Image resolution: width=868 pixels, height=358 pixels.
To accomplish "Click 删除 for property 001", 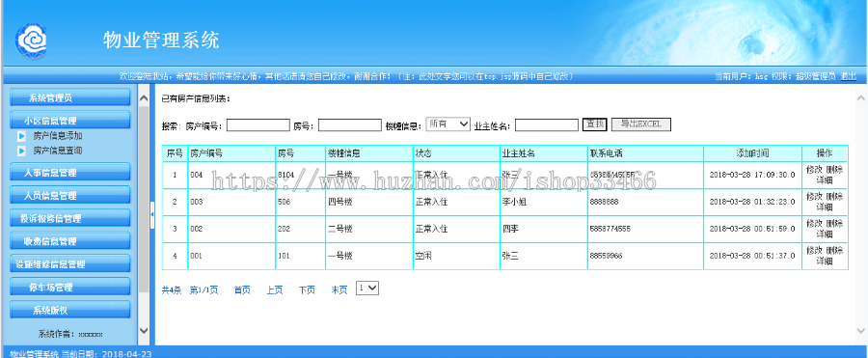I will point(835,251).
